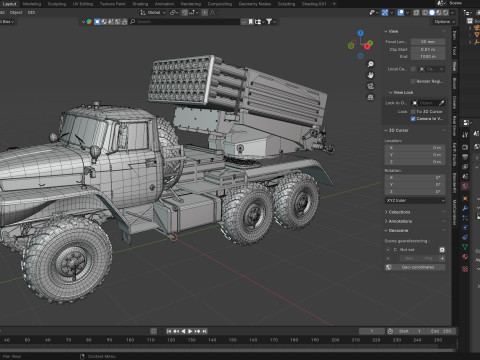This screenshot has height=360, width=480.
Task: Open the Modifiers wrench properties tab
Action: click(x=465, y=208)
